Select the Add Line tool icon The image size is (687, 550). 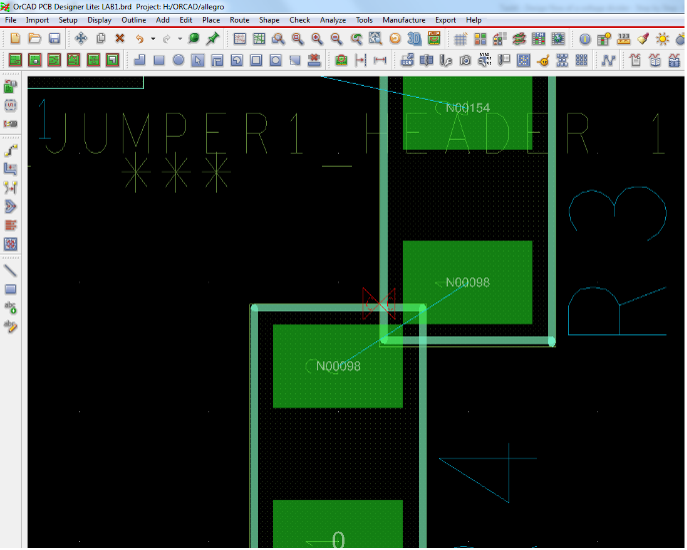point(11,270)
